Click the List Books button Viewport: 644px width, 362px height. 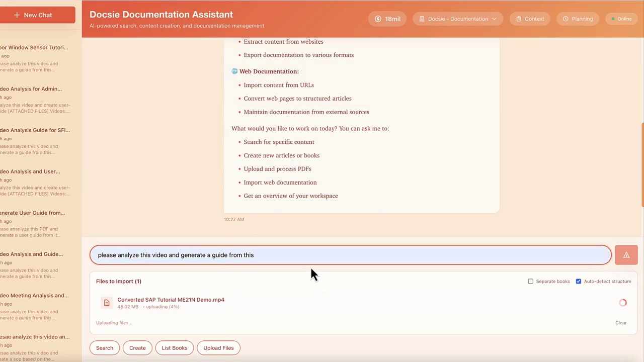[174, 347]
